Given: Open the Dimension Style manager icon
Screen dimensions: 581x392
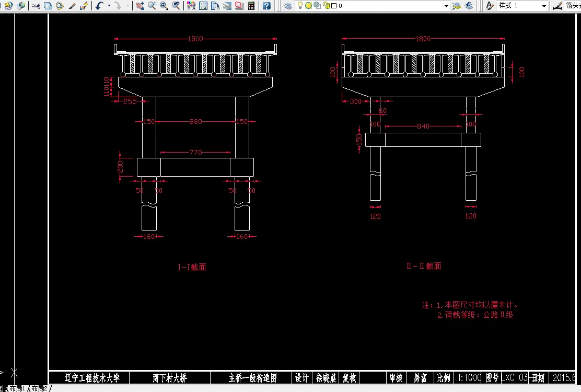Looking at the screenshot, I should pos(557,6).
